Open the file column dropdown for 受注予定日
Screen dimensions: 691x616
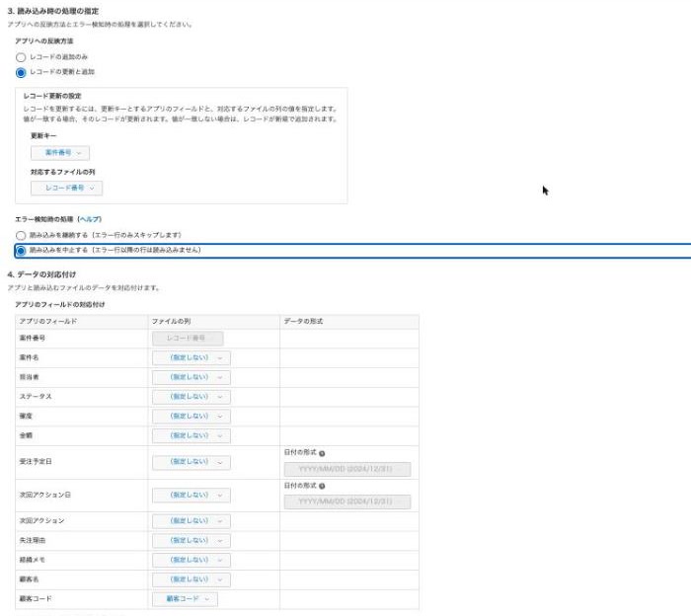[192, 462]
